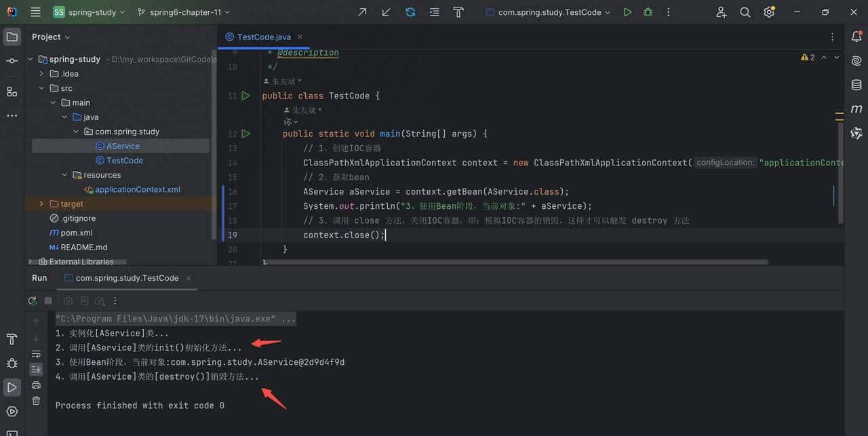Screen dimensions: 868x436
Task: Toggle soft-wrap in the Run console
Action: coord(36,354)
